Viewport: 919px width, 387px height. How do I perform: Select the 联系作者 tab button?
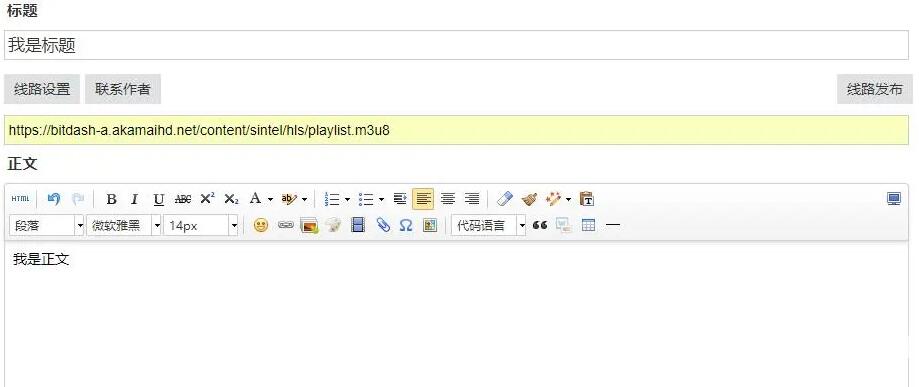(122, 89)
